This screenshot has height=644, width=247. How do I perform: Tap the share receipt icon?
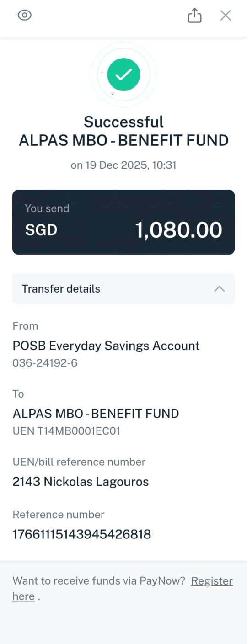click(195, 16)
